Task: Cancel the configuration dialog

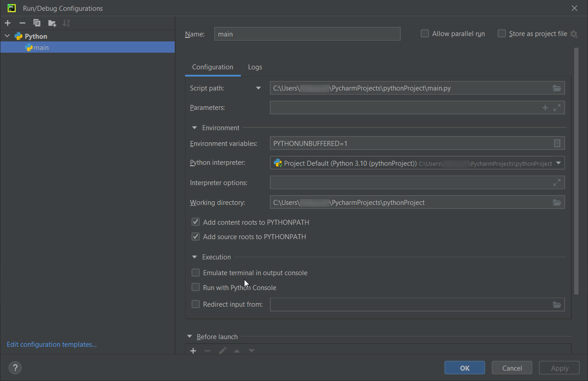Action: [512, 368]
